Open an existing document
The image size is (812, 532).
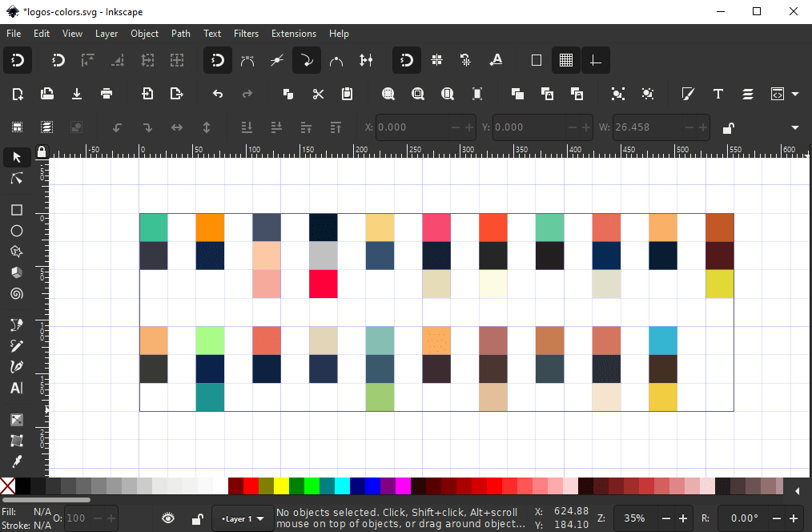pyautogui.click(x=47, y=94)
